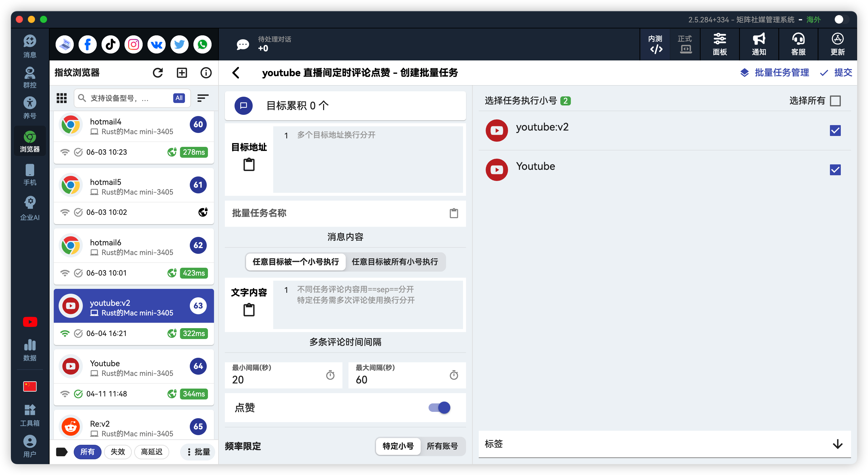Filter list by All (所有)
The height and width of the screenshot is (475, 868).
tap(87, 452)
